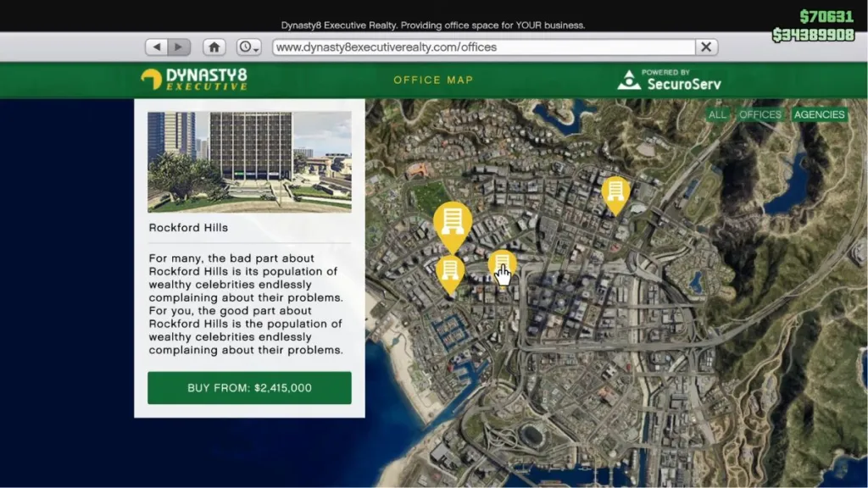Select the lower-left office pin below the large pin
868x488 pixels.
coord(449,273)
